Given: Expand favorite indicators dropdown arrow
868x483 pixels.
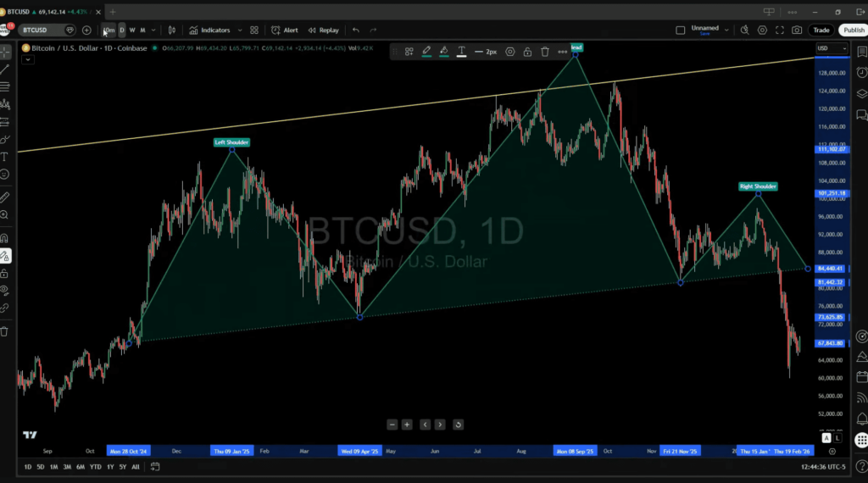Looking at the screenshot, I should [240, 31].
